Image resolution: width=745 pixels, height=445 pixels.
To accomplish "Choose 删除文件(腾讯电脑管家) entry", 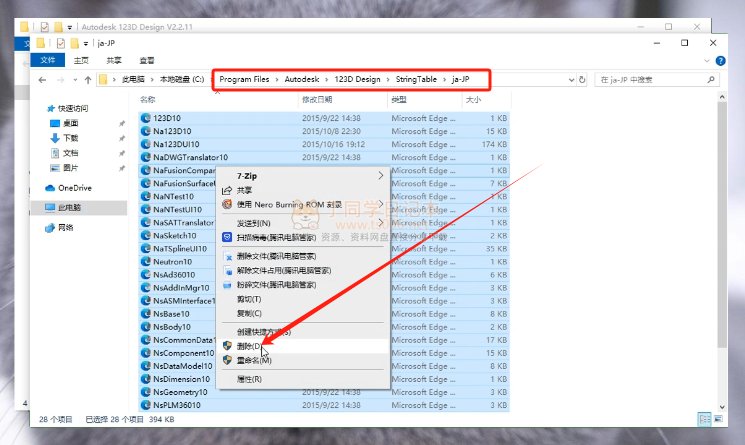I will pyautogui.click(x=303, y=256).
